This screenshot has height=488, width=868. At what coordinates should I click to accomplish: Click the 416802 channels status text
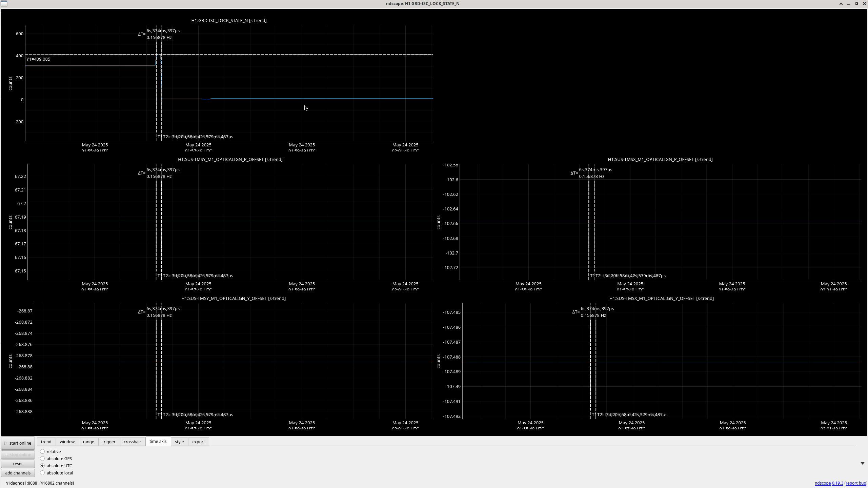tap(57, 483)
